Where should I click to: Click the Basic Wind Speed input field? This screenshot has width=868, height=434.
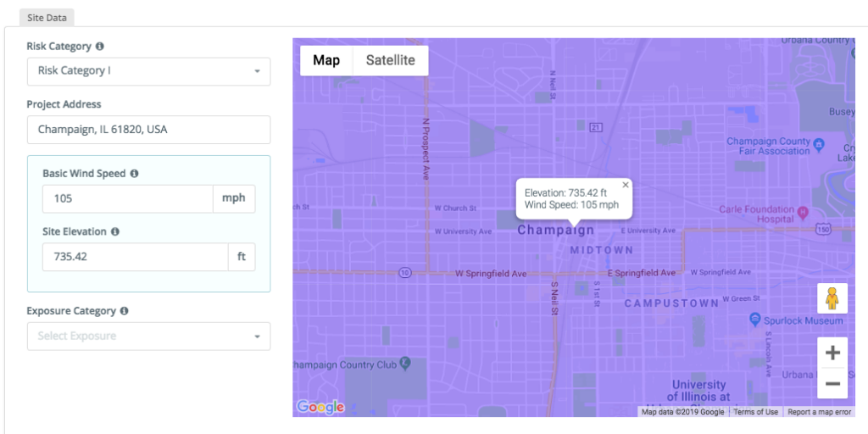(x=127, y=198)
